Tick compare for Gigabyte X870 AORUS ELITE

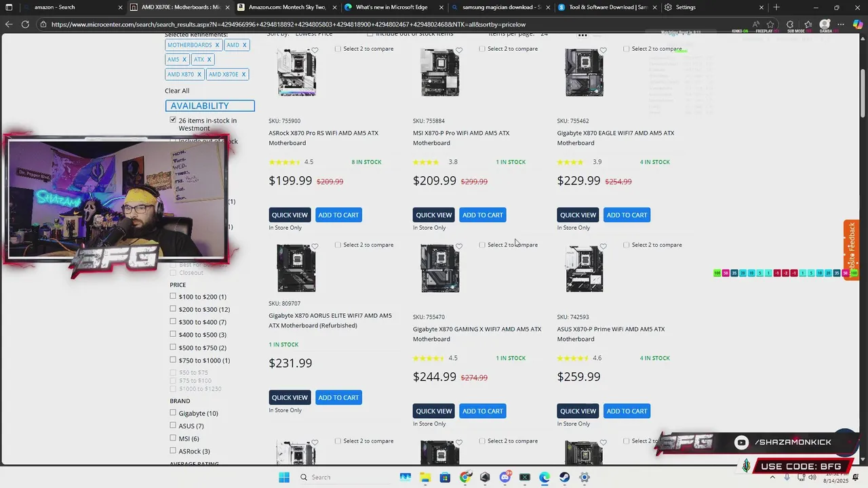coord(338,245)
